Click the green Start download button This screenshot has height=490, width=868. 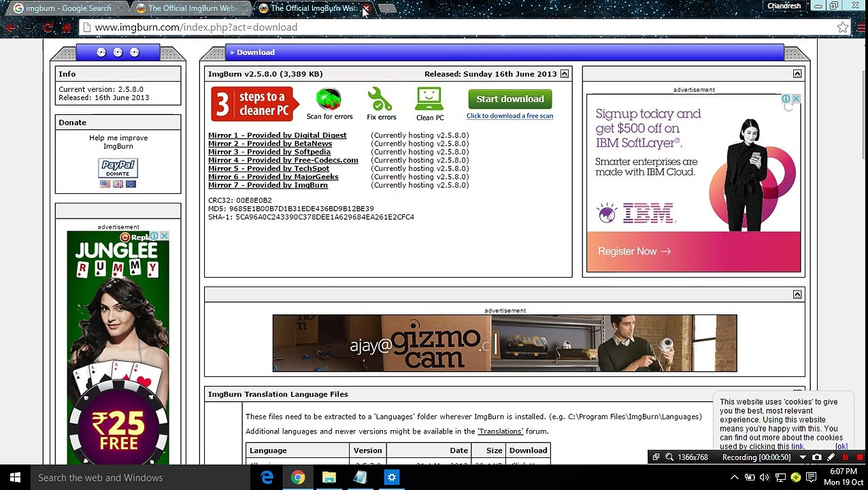pos(510,99)
